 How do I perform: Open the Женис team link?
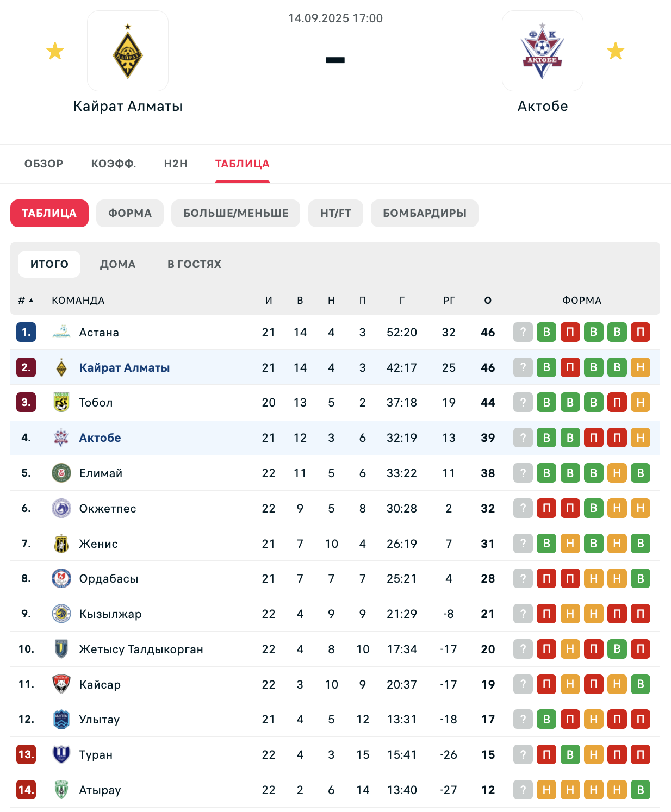[x=98, y=544]
